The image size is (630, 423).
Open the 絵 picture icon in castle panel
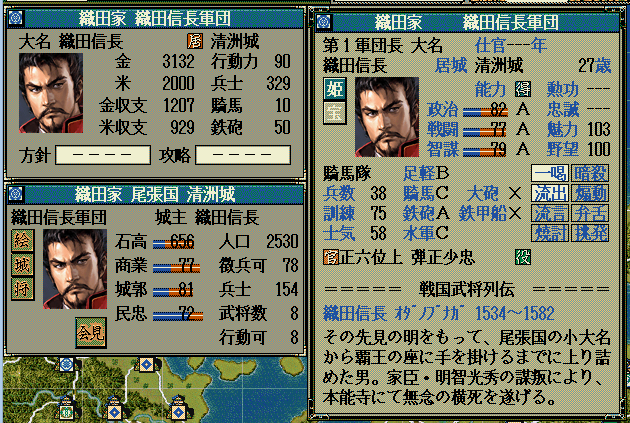click(x=22, y=241)
